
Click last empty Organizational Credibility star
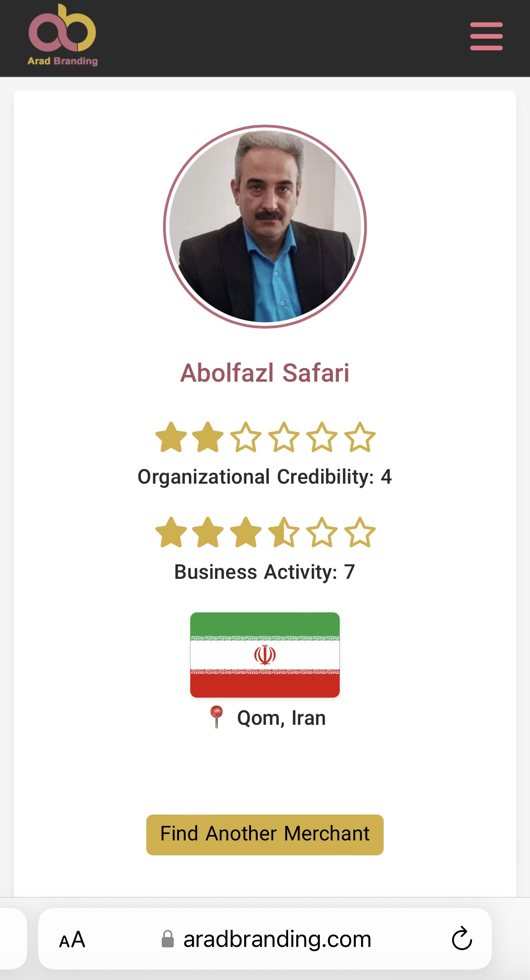(x=360, y=437)
